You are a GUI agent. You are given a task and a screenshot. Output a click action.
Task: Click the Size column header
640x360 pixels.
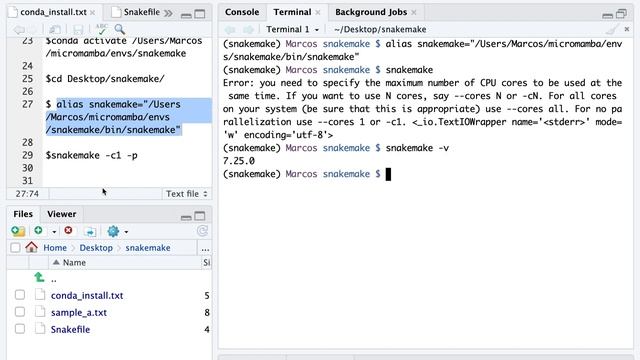click(x=207, y=262)
